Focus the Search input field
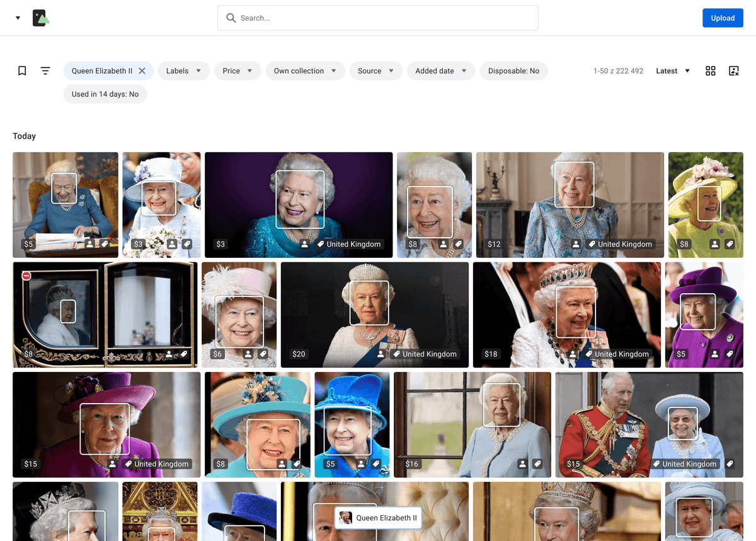This screenshot has height=541, width=756. (x=378, y=18)
